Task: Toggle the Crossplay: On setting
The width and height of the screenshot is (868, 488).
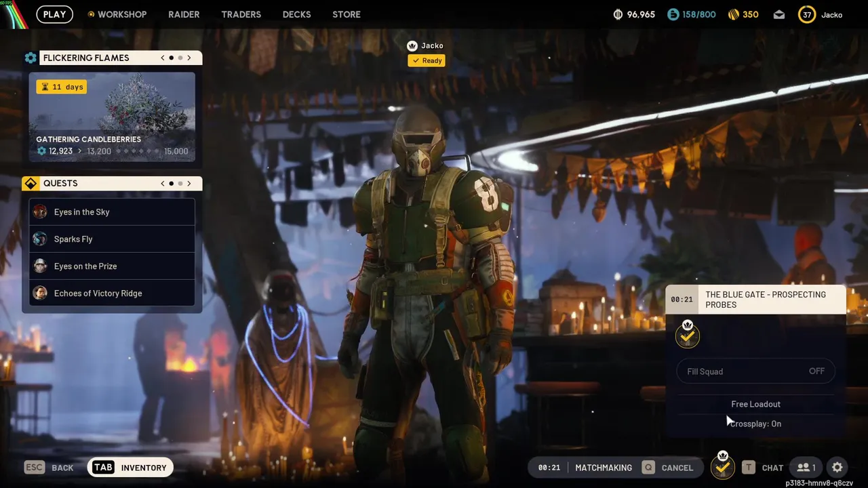Action: (755, 424)
